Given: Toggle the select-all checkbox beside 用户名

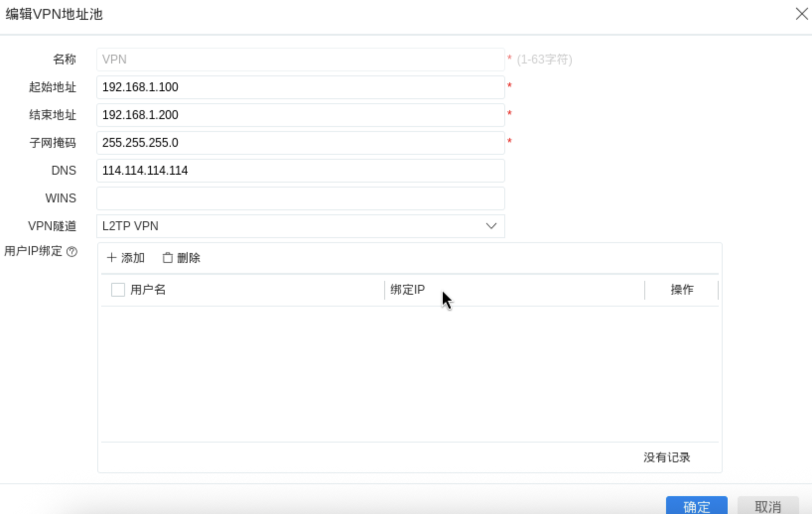Looking at the screenshot, I should (x=118, y=290).
